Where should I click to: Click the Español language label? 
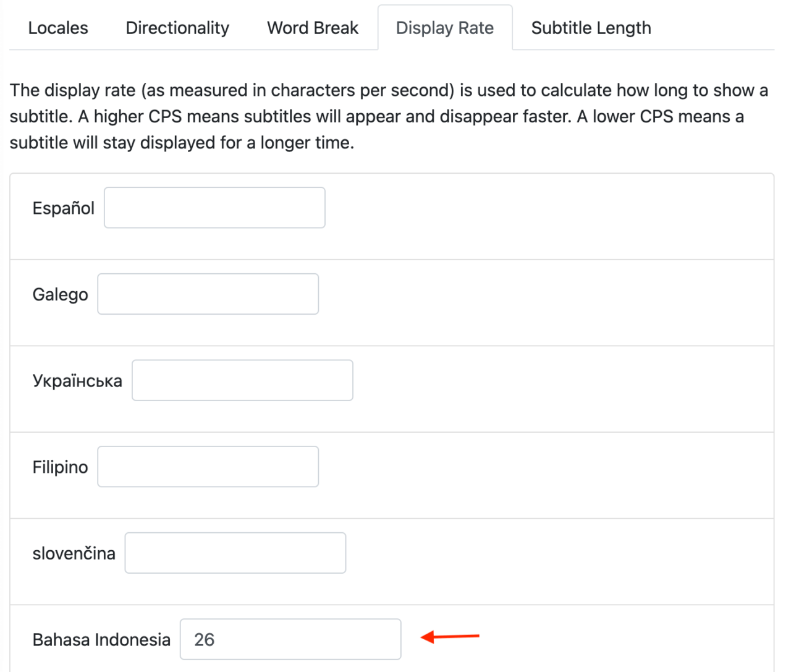tap(63, 208)
